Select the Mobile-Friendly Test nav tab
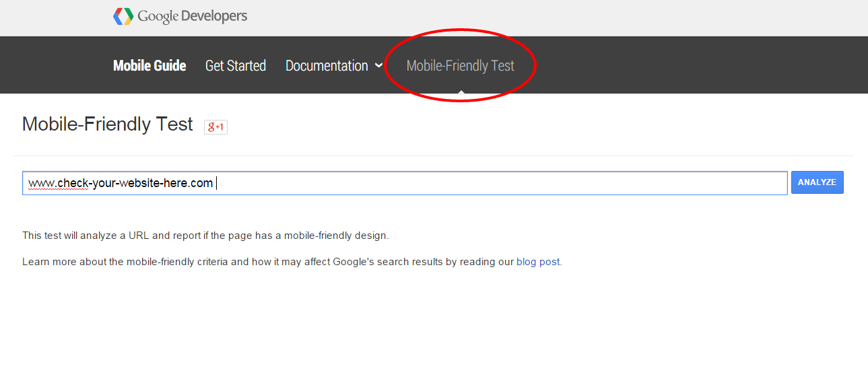 461,65
